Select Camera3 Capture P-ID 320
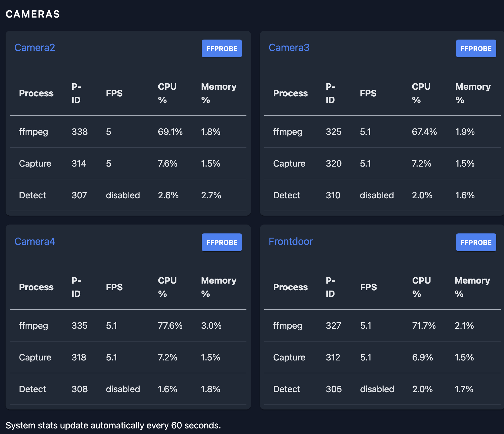 point(334,164)
